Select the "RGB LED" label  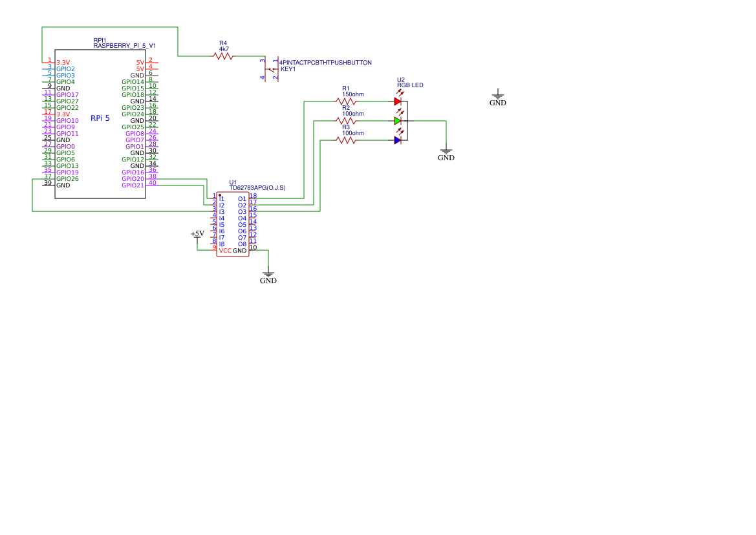pos(410,85)
